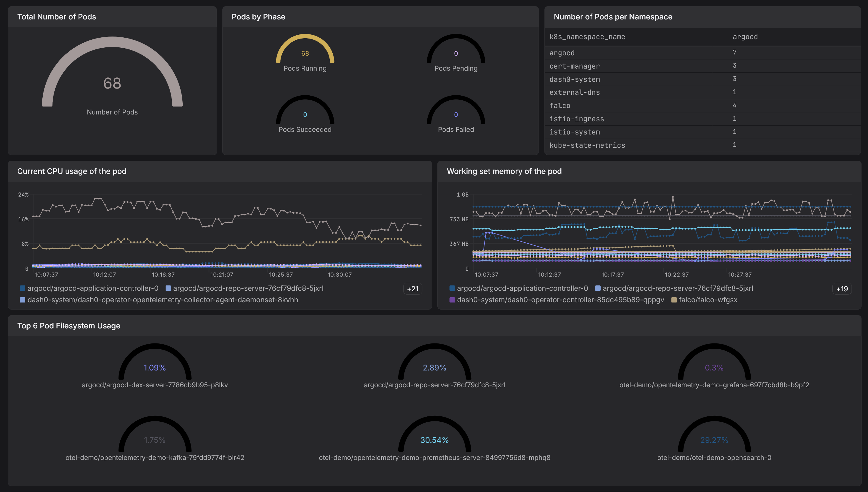Sort table by k8s_namespace_name column header
Screen dimensions: 868x492
tap(587, 37)
